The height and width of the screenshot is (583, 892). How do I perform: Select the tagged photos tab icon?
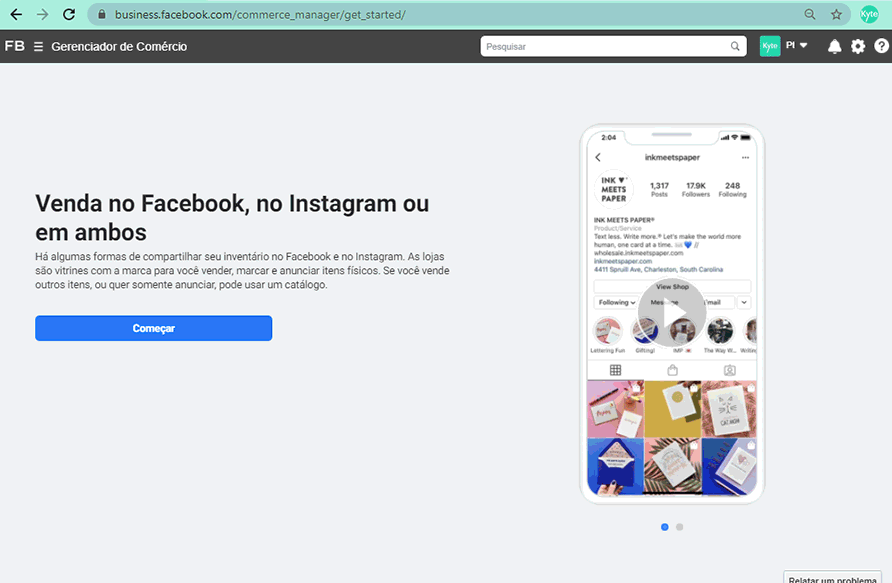(729, 370)
